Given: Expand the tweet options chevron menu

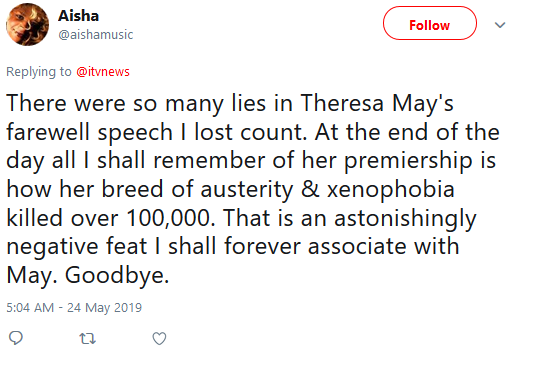Looking at the screenshot, I should (500, 25).
